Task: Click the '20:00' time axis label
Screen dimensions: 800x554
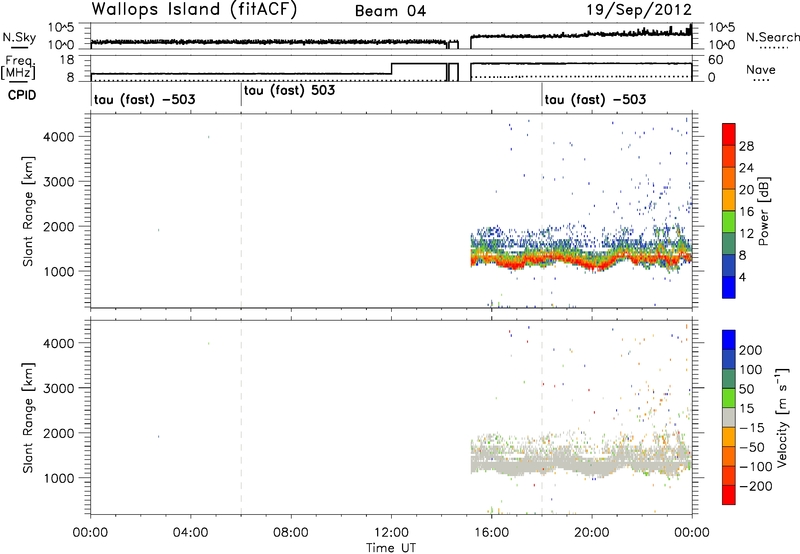Action: coord(591,533)
